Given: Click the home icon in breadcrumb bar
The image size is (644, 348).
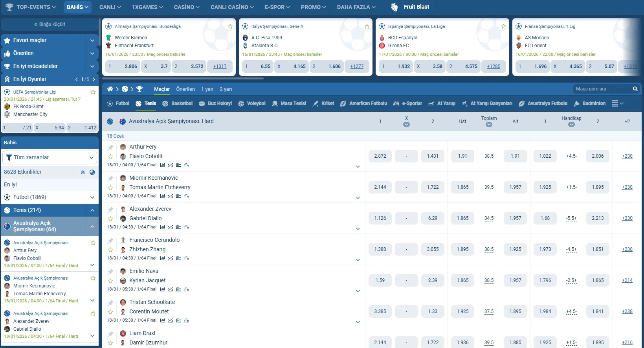Looking at the screenshot, I should 110,89.
